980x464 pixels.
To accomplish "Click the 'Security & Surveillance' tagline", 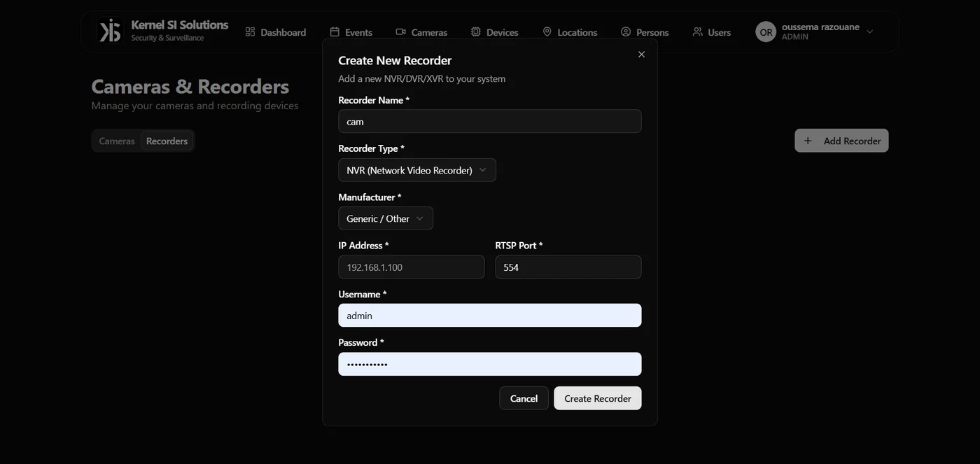I will point(167,38).
